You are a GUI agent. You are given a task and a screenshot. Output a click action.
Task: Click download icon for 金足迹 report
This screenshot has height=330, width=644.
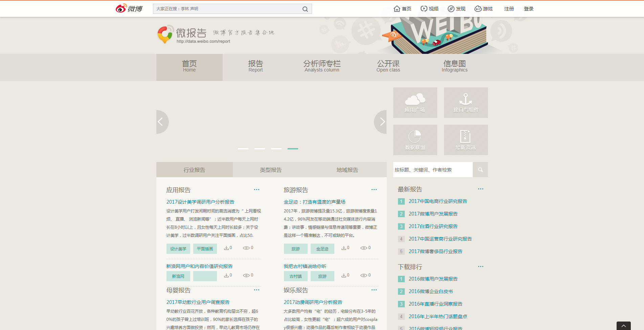(343, 248)
